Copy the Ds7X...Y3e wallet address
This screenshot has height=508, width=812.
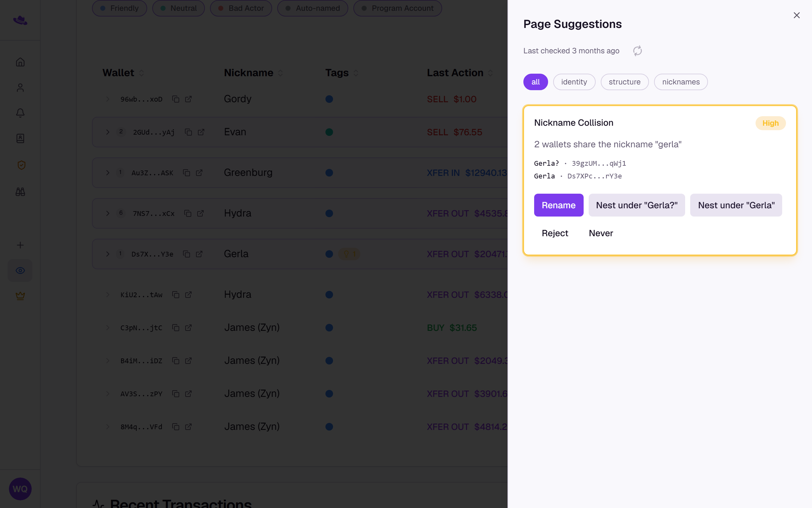pyautogui.click(x=187, y=254)
